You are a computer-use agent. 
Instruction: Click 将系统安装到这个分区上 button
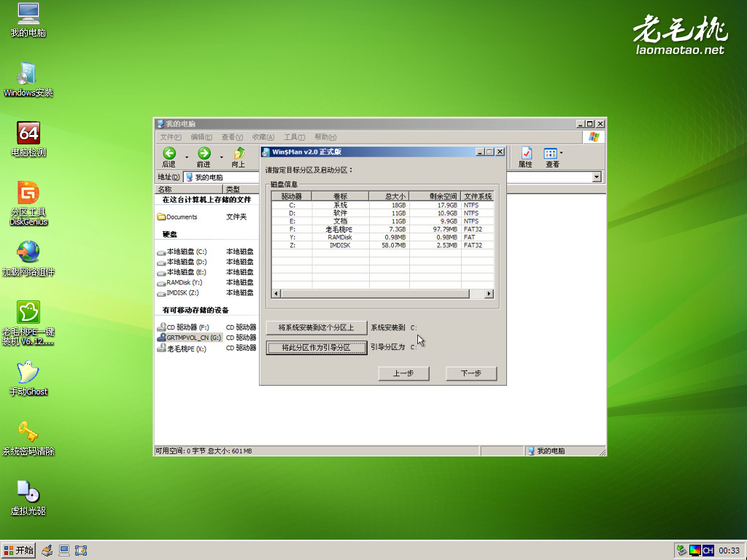pyautogui.click(x=317, y=327)
